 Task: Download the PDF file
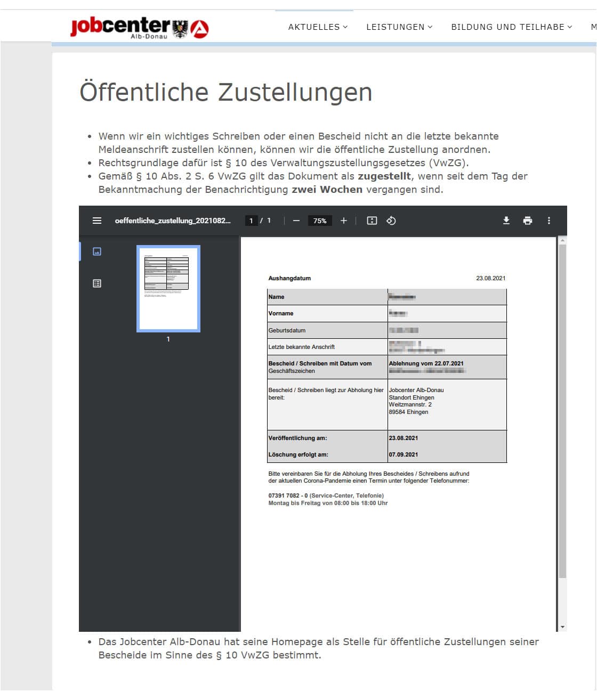point(506,221)
